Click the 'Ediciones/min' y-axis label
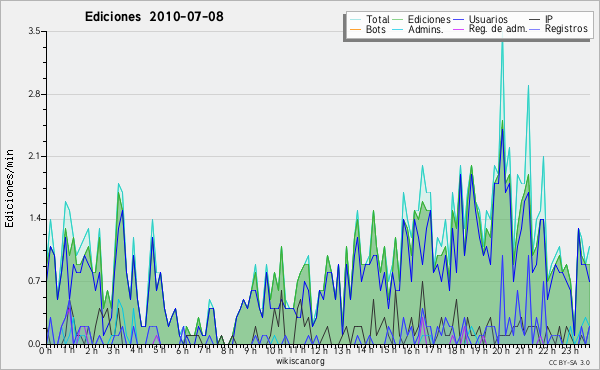This screenshot has width=600, height=370. tap(9, 188)
